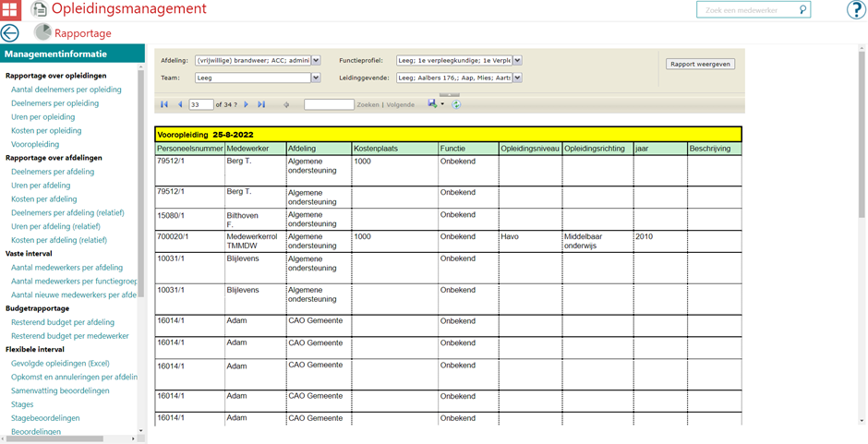
Task: Open Kosten per afdeling report
Action: 43,198
